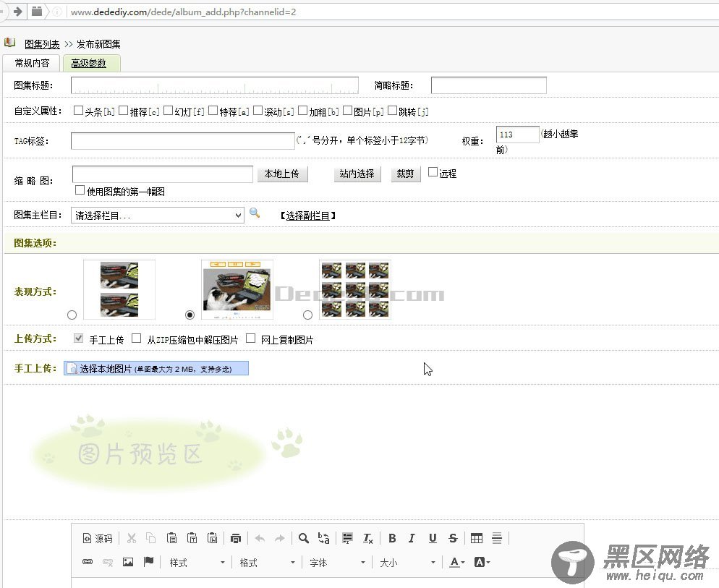The width and height of the screenshot is (719, 588).
Task: Click 选择本地图片 upload button
Action: point(156,368)
